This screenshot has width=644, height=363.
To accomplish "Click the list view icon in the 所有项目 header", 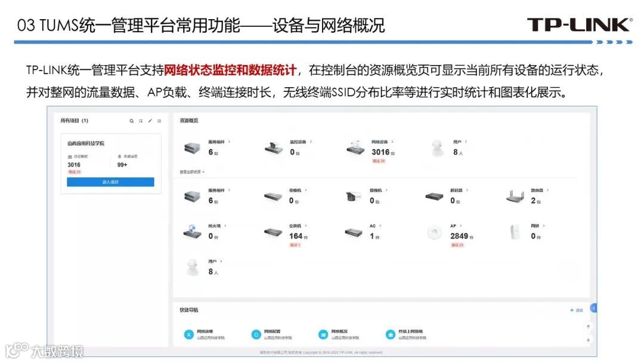I will (159, 121).
